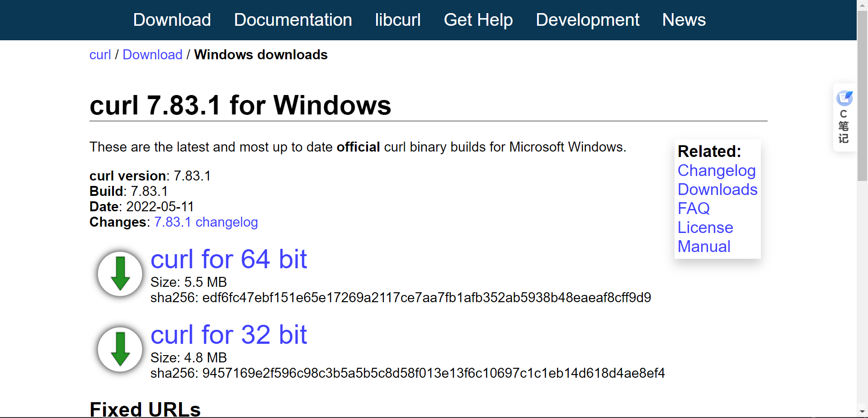Open the License page from Related links
The height and width of the screenshot is (418, 868).
(x=705, y=228)
